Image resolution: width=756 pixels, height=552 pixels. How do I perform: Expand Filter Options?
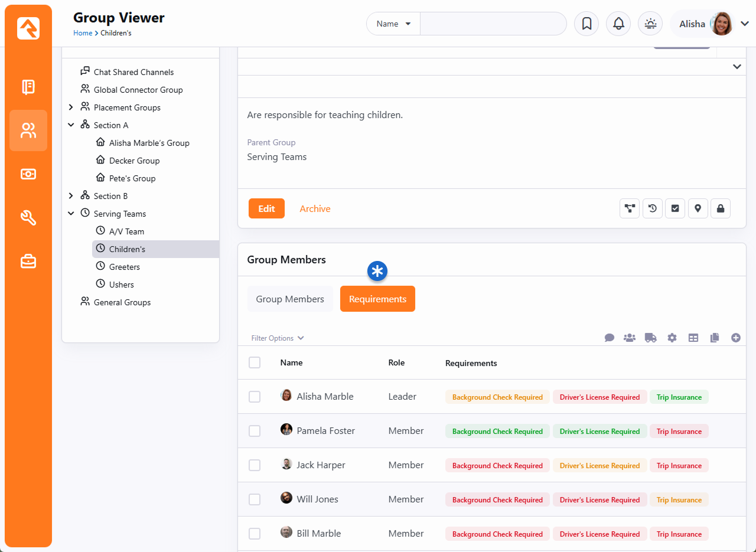click(x=278, y=338)
